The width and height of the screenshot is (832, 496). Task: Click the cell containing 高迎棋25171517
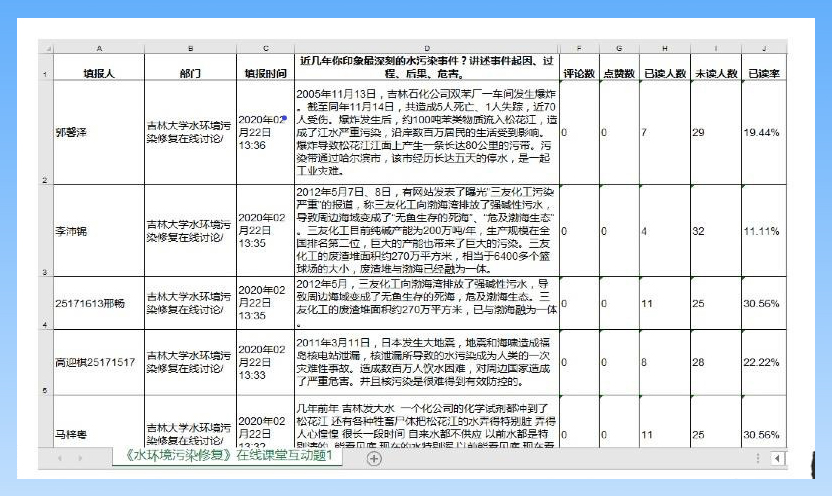point(98,362)
